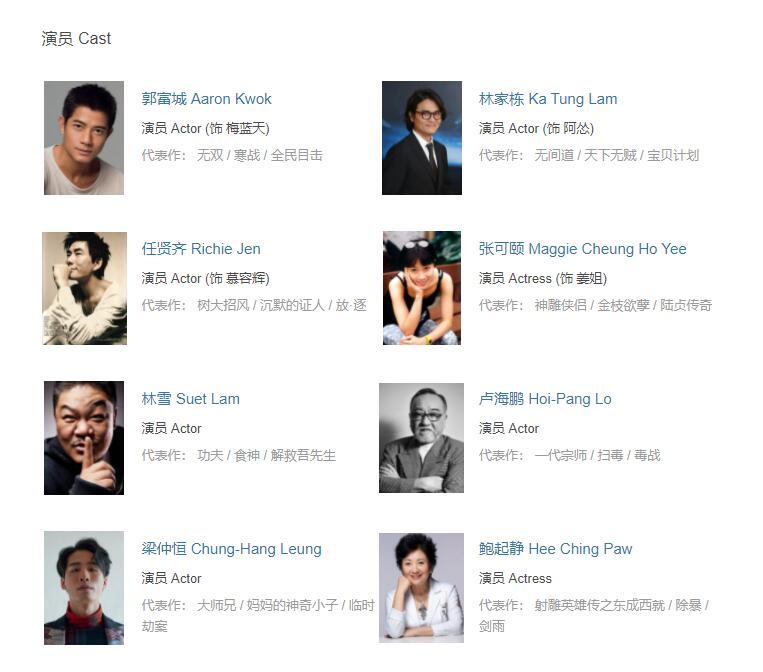Click the portrait photo beside Aaron Kwok

coord(84,138)
